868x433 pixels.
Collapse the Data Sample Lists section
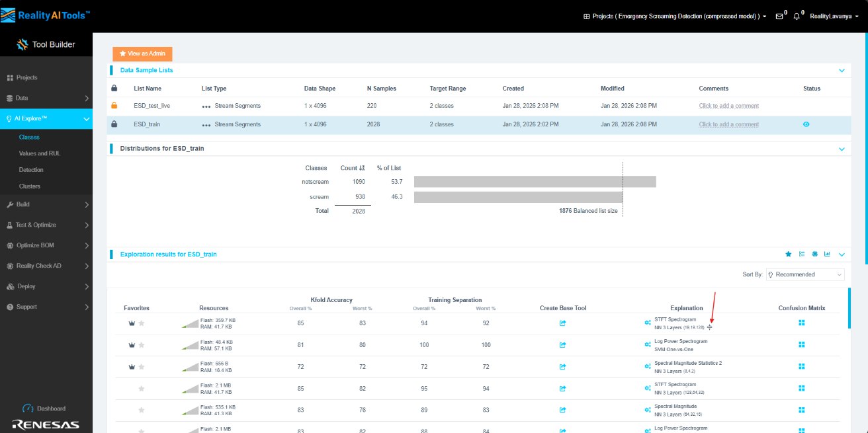[x=842, y=70]
